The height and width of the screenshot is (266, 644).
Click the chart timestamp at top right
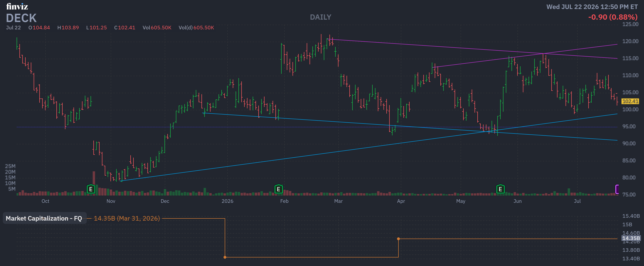pyautogui.click(x=592, y=7)
